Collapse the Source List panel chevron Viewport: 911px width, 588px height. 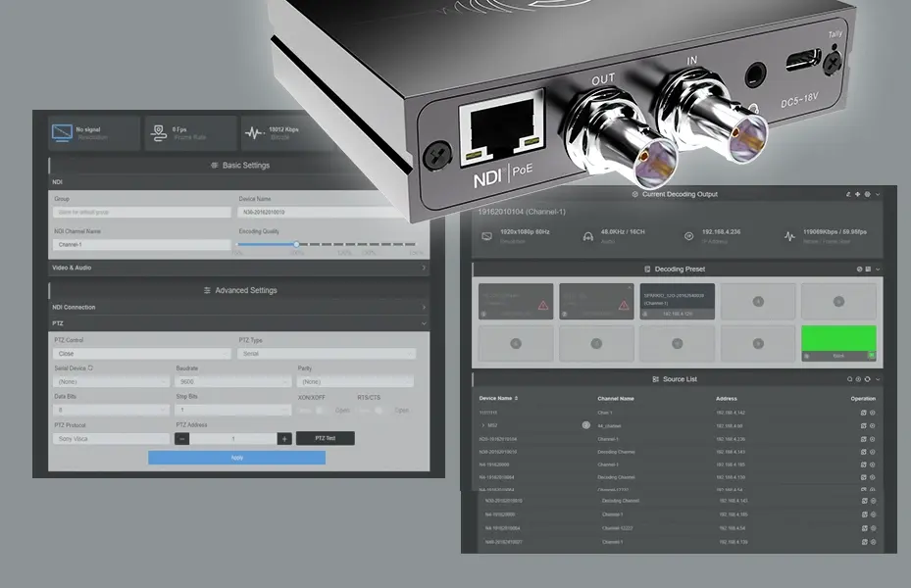[878, 379]
